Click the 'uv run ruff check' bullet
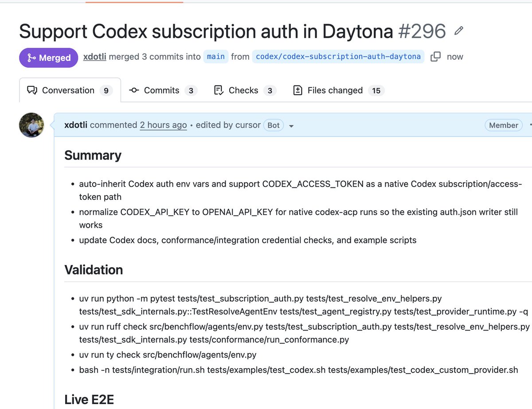532x409 pixels. pyautogui.click(x=304, y=333)
